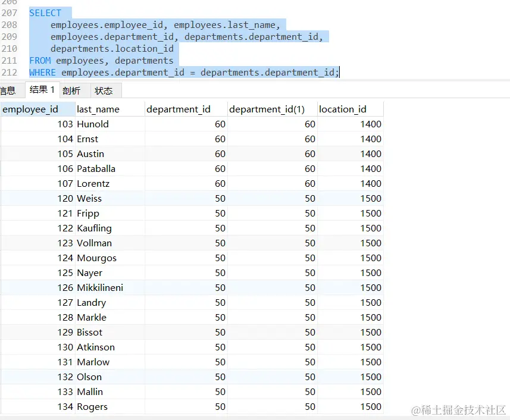510x420 pixels.
Task: Click the WHERE keyword on line 212
Action: click(x=43, y=73)
